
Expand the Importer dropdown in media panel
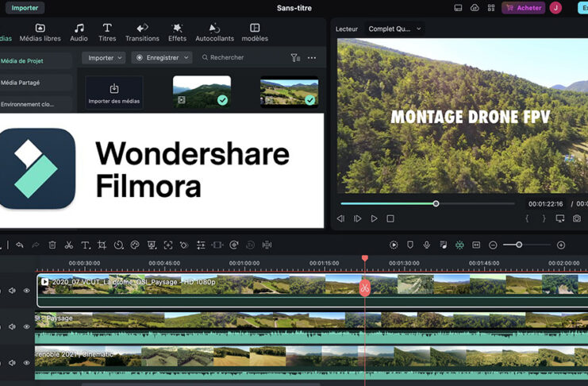[104, 58]
